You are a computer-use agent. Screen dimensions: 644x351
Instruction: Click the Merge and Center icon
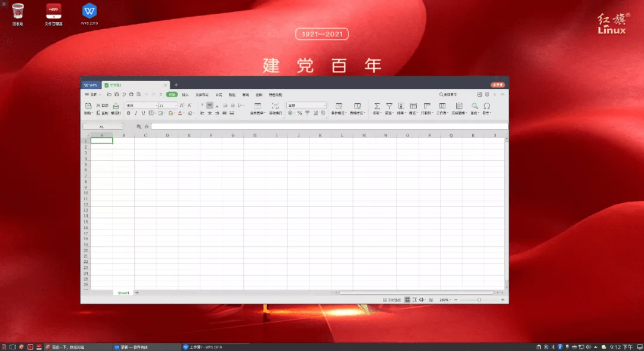tap(258, 106)
